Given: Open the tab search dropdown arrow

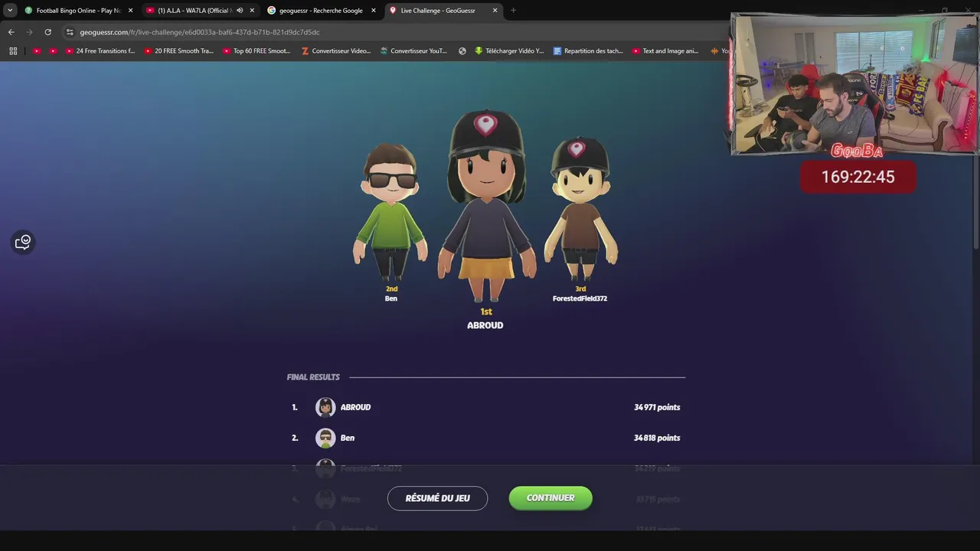Looking at the screenshot, I should tap(10, 11).
